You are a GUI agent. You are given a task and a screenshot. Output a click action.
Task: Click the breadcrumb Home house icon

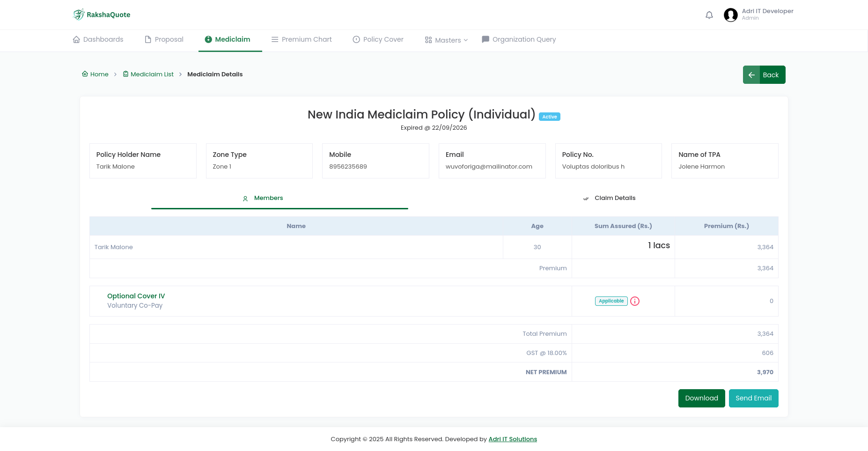click(x=85, y=74)
